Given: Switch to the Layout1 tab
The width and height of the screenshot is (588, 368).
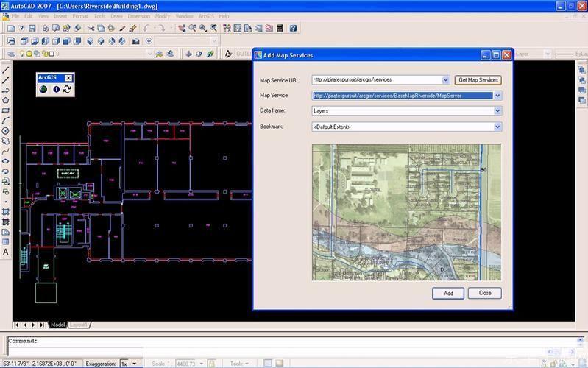Looking at the screenshot, I should point(79,325).
